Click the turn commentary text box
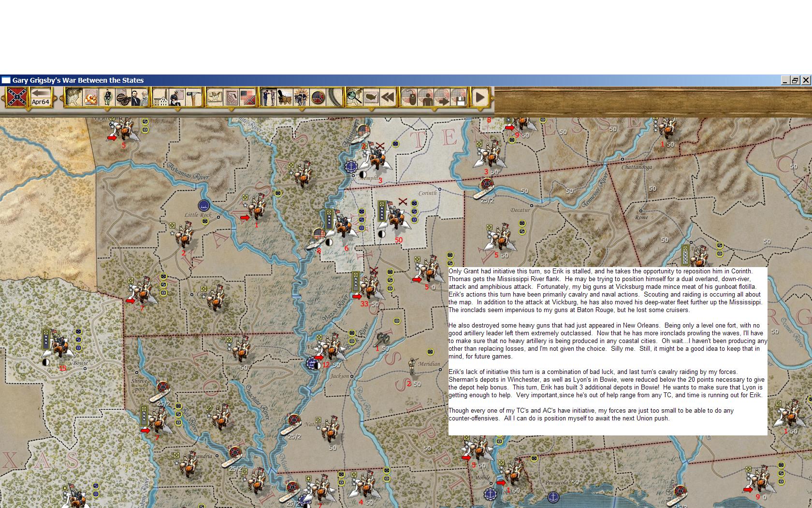This screenshot has height=508, width=812. 608,351
